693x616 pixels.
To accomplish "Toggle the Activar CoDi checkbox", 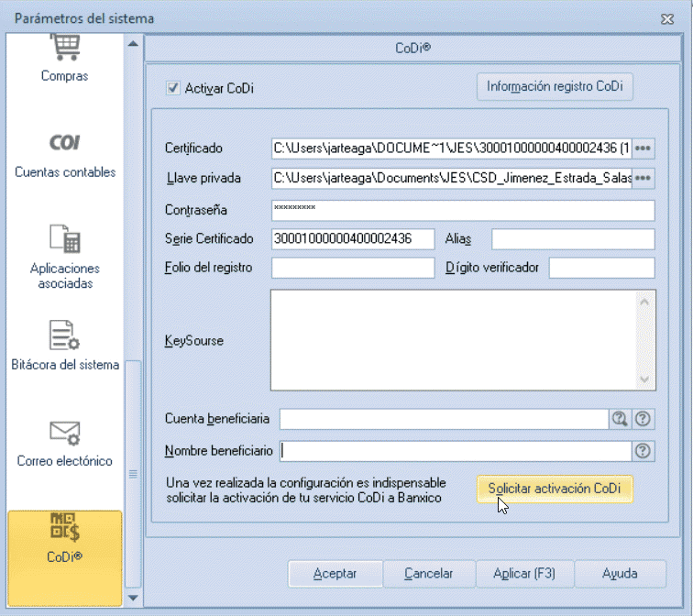I will (x=173, y=88).
